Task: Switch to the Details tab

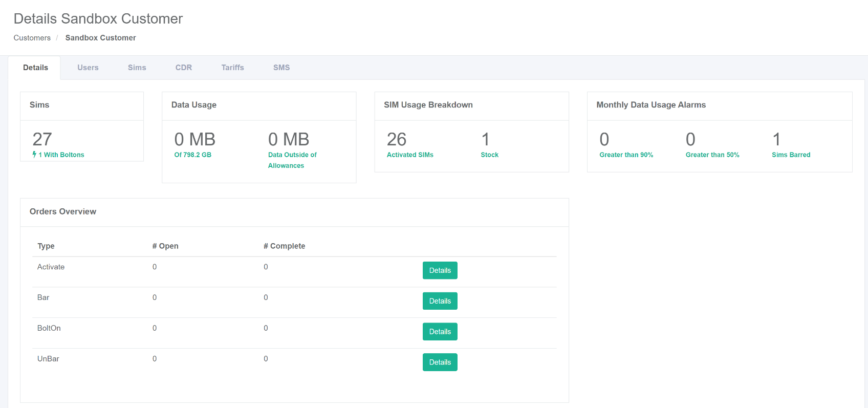Action: (x=35, y=68)
